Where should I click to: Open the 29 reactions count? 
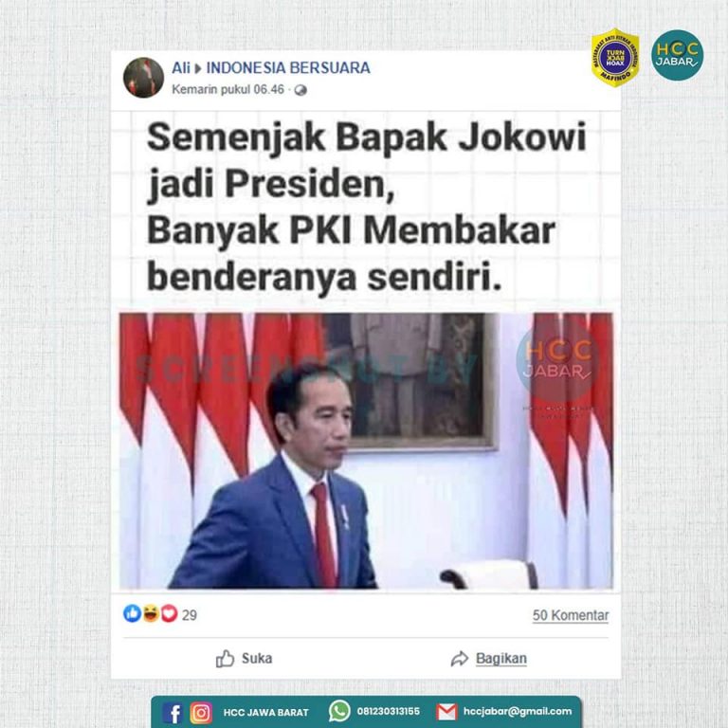[190, 615]
